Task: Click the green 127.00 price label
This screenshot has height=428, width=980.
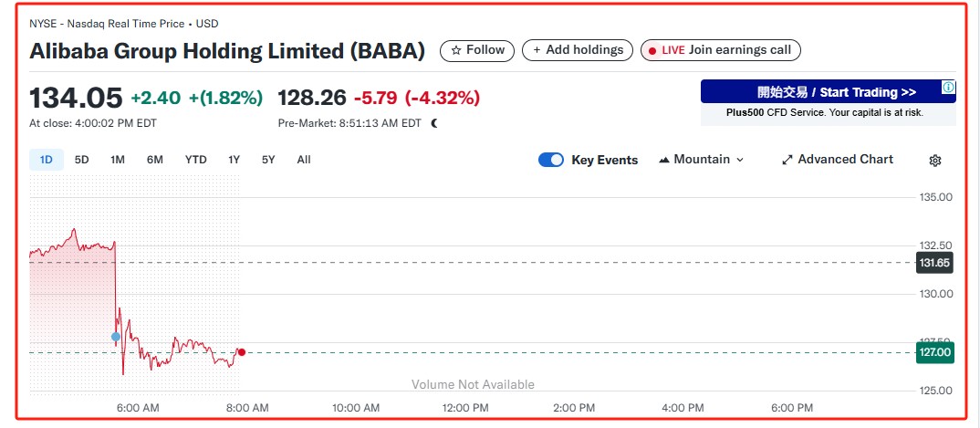Action: point(934,352)
